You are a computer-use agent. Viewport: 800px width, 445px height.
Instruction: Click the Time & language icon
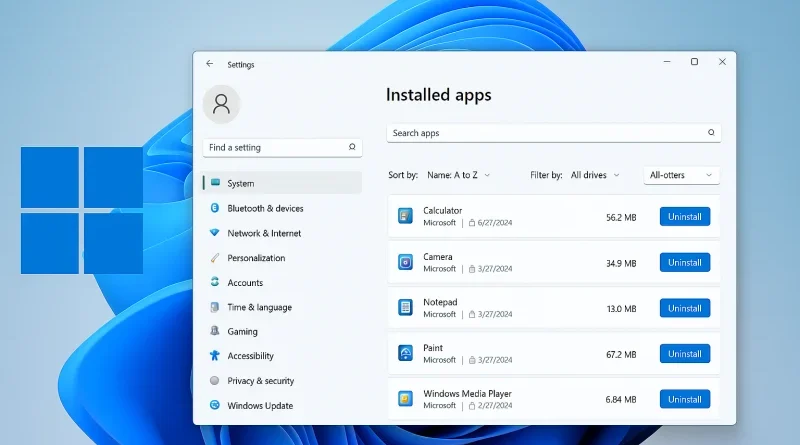[215, 307]
